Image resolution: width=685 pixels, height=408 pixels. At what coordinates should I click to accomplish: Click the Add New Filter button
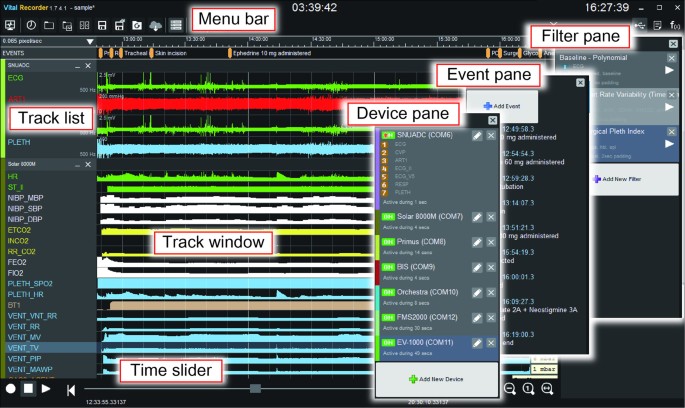click(634, 179)
